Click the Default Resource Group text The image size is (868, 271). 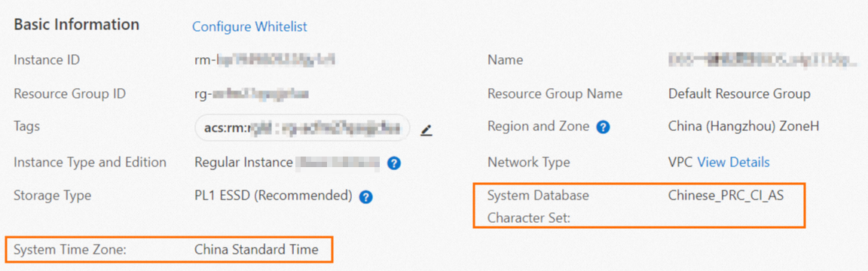740,94
